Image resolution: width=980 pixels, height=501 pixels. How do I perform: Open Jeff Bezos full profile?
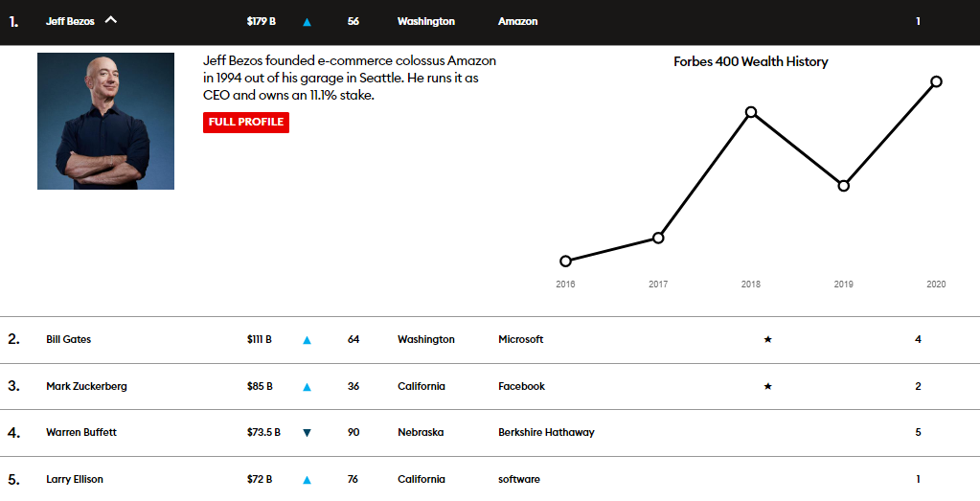click(245, 123)
